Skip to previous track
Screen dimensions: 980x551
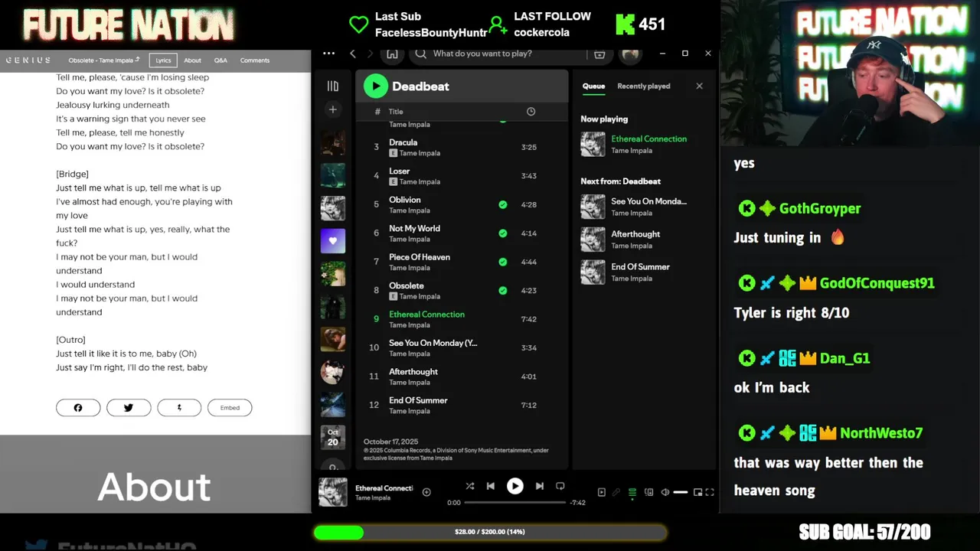[x=491, y=486]
